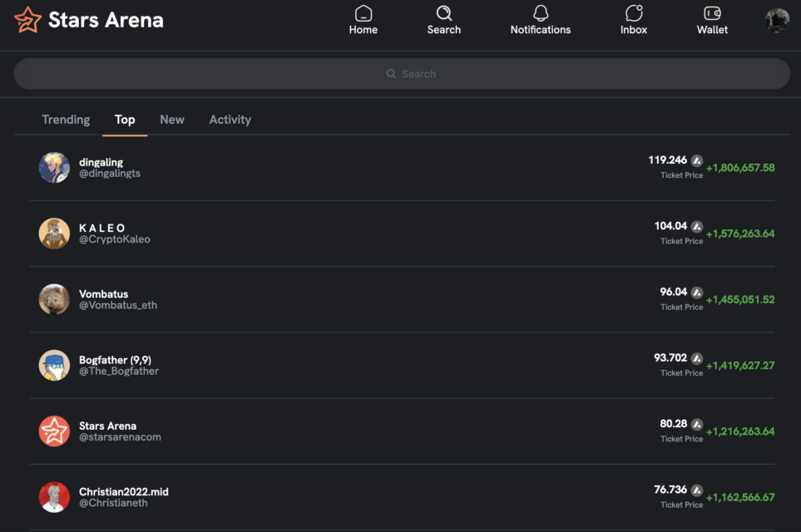The height and width of the screenshot is (532, 801).
Task: Open dingaling's profile picture
Action: [x=54, y=167]
